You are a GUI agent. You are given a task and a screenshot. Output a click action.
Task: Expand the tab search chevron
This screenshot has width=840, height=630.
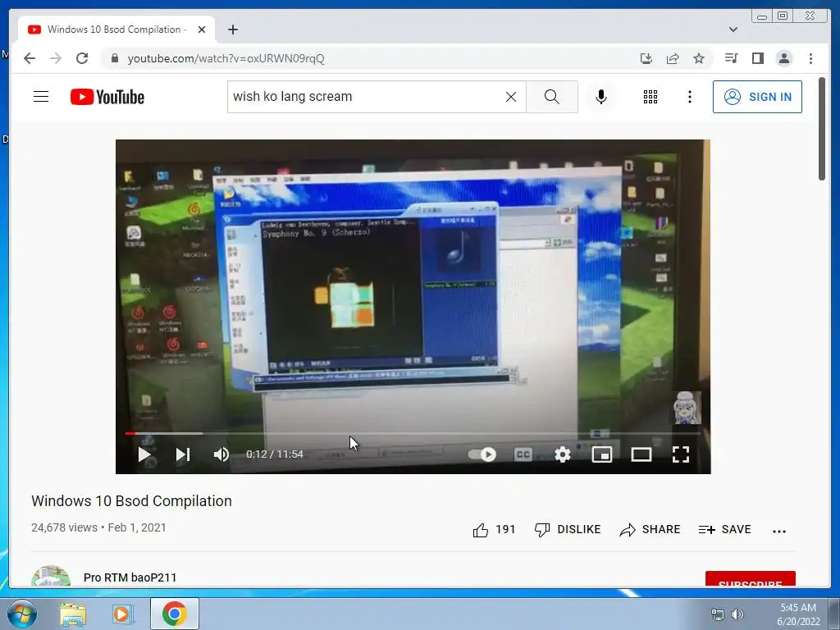733,30
